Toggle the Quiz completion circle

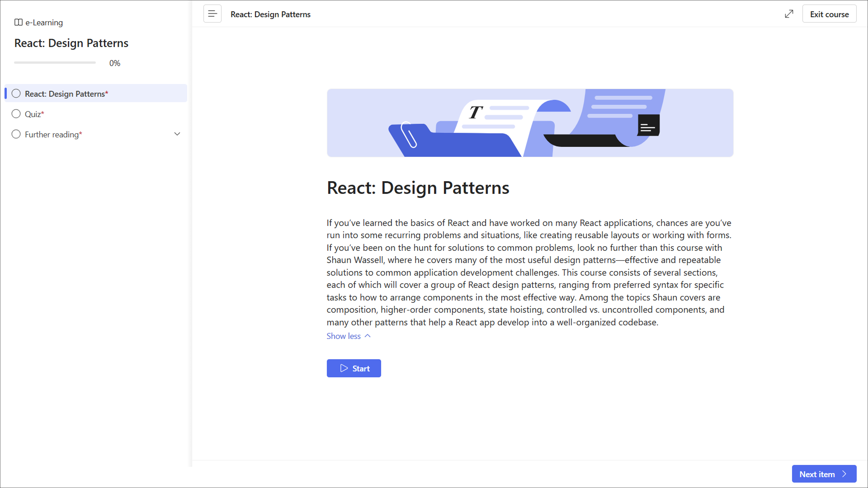[x=16, y=114]
